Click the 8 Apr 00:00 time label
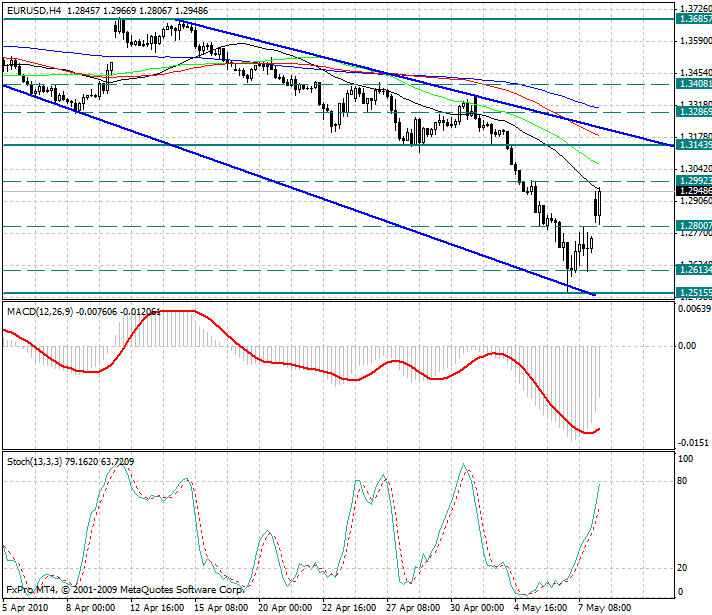Viewport: 712px width, 615px height. coord(90,608)
